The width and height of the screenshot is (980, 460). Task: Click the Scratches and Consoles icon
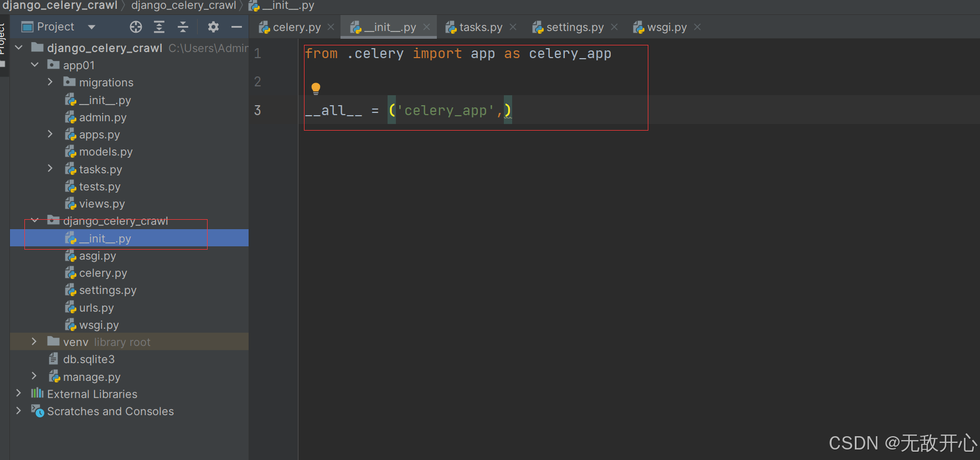tap(37, 411)
